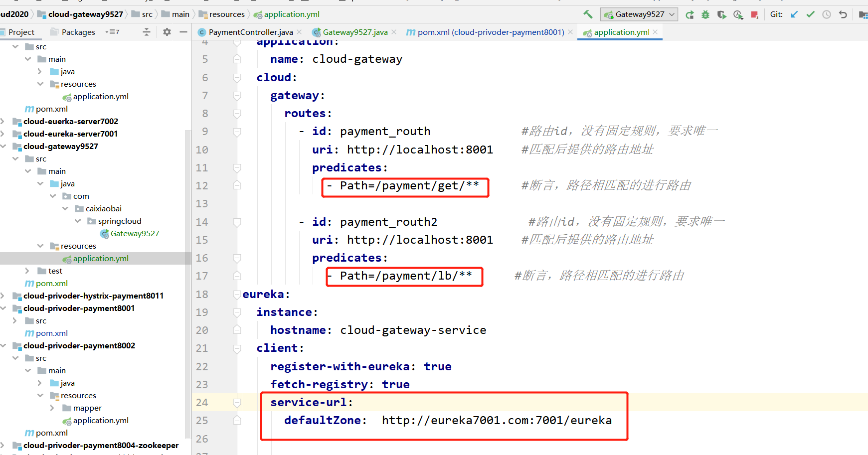Image resolution: width=868 pixels, height=455 pixels.
Task: Click the defaultZone eureka URL value
Action: [497, 421]
